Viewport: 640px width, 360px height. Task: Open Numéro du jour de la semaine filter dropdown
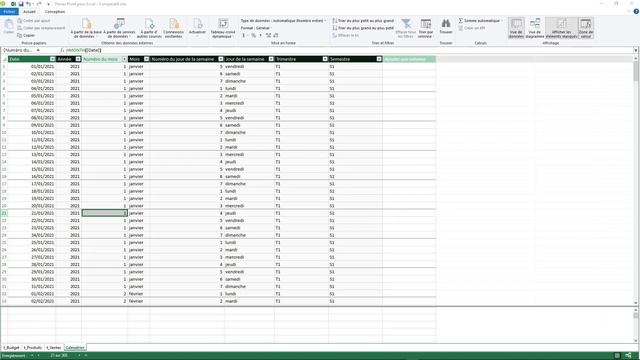[x=221, y=59]
